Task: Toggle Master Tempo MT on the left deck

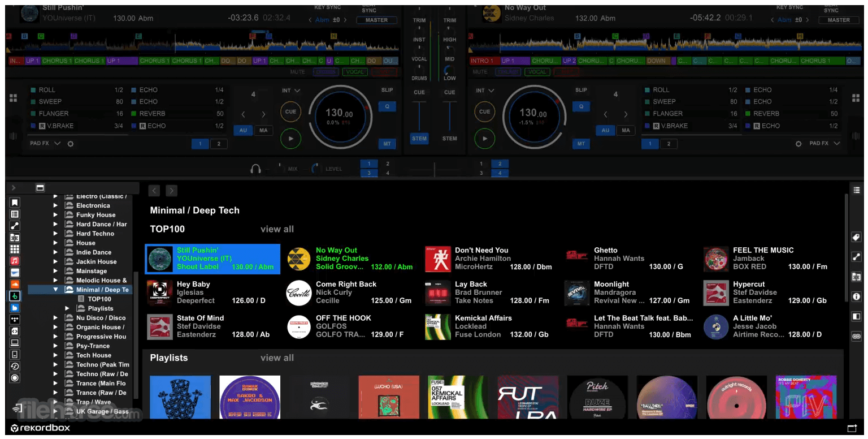Action: coord(387,144)
